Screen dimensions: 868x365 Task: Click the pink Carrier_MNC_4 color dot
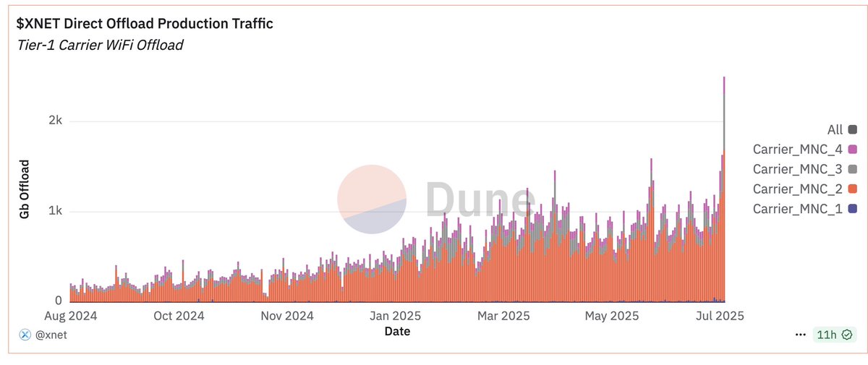pos(853,150)
